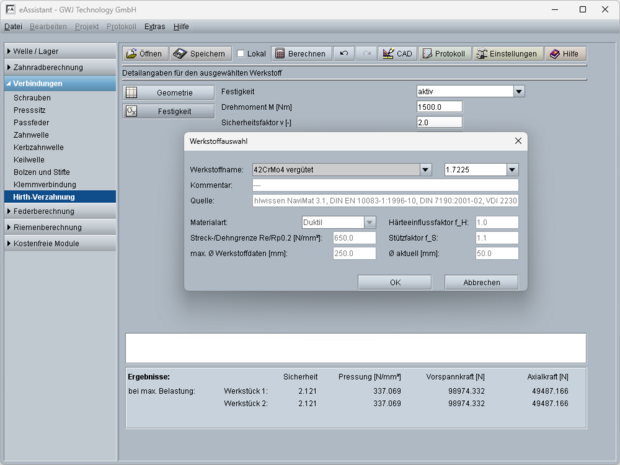Screen dimensions: 620x465
Task: Open the Datei menu
Action: 13,26
